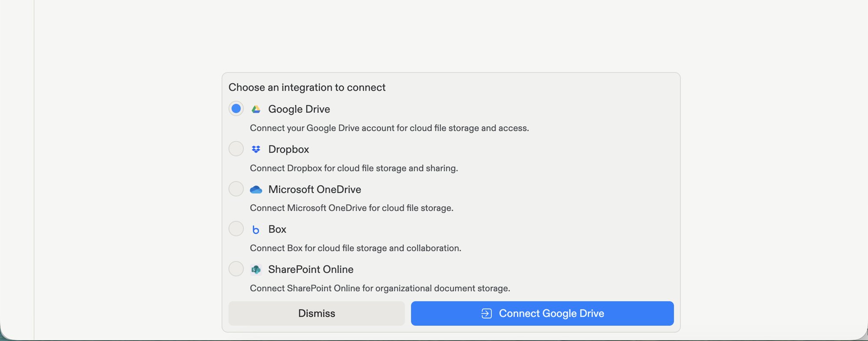Click 'Connect Box for cloud file storage' description
The image size is (868, 341).
click(355, 248)
